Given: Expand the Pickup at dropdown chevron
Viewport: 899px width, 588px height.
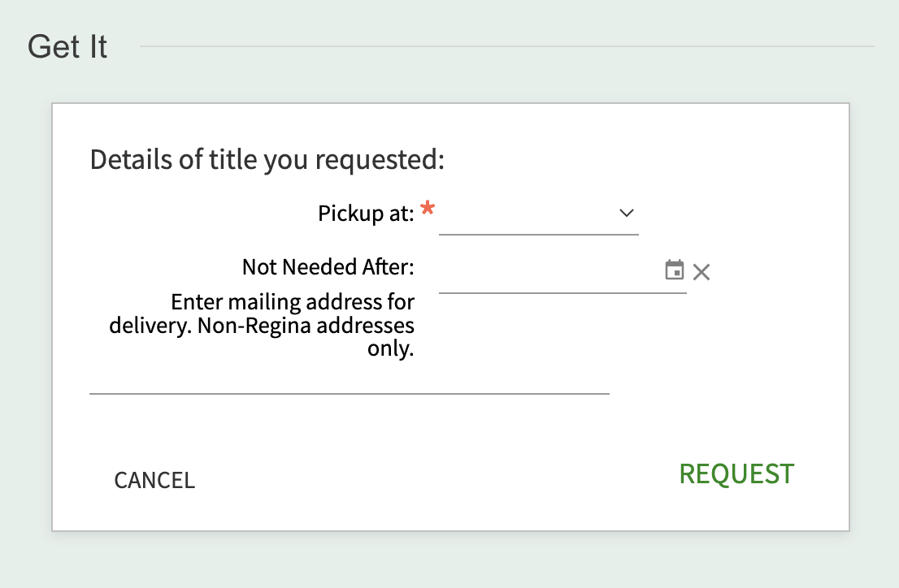Looking at the screenshot, I should (x=627, y=214).
